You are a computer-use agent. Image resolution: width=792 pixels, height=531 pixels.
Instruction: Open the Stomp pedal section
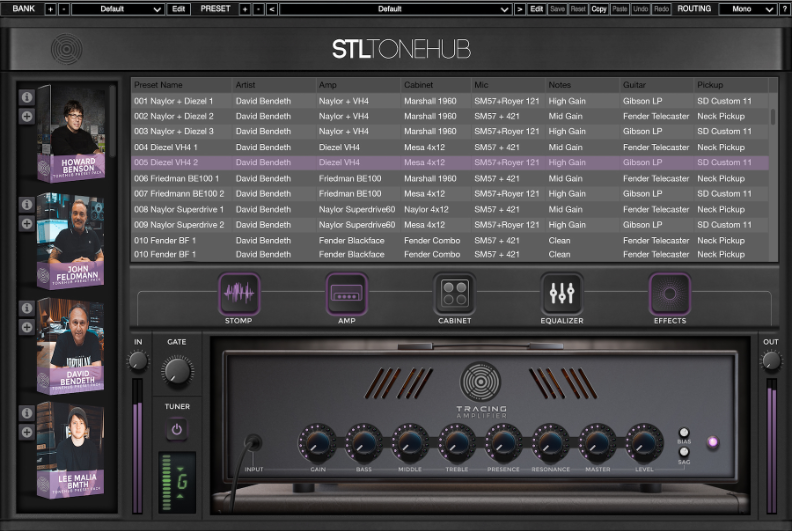[239, 294]
